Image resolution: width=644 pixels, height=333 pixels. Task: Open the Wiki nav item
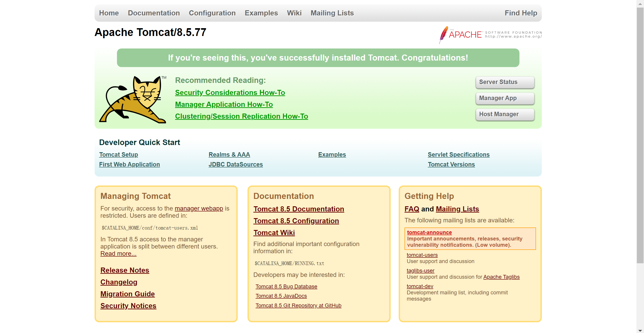(294, 13)
